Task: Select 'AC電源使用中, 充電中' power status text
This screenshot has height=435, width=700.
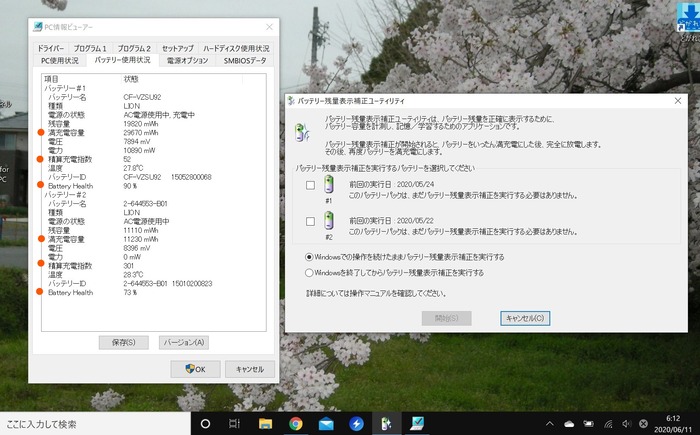Action: pos(159,115)
